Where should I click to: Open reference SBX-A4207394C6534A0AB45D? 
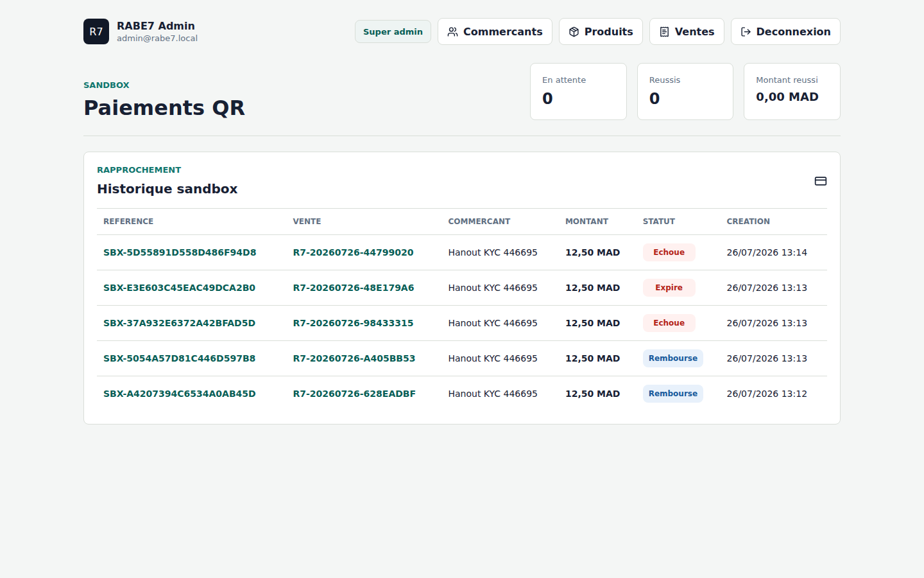click(x=180, y=394)
